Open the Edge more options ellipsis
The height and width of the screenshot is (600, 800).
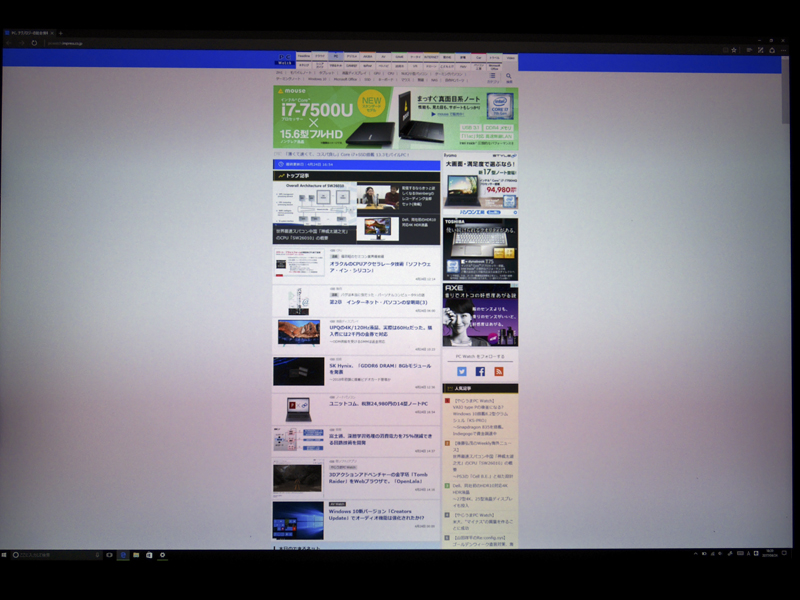[784, 50]
